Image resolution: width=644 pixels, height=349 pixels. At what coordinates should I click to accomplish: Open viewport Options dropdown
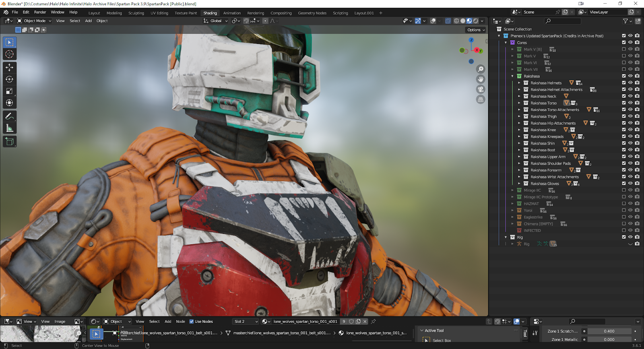point(476,30)
